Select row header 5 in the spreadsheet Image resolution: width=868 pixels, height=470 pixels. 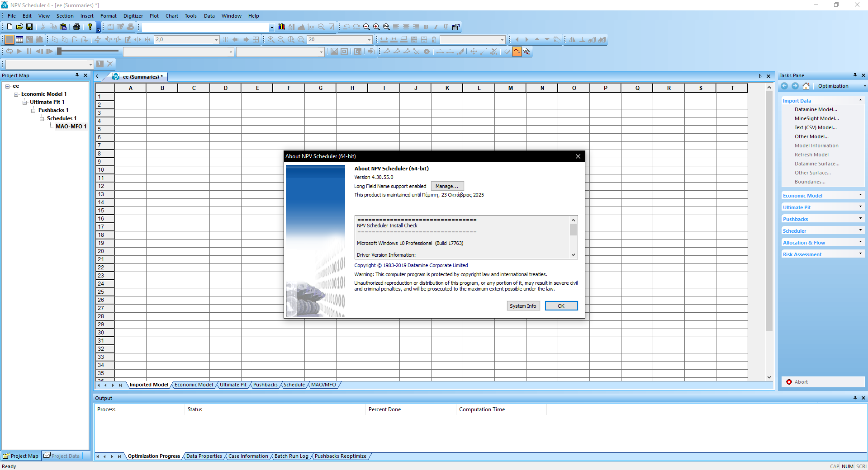[x=104, y=129]
